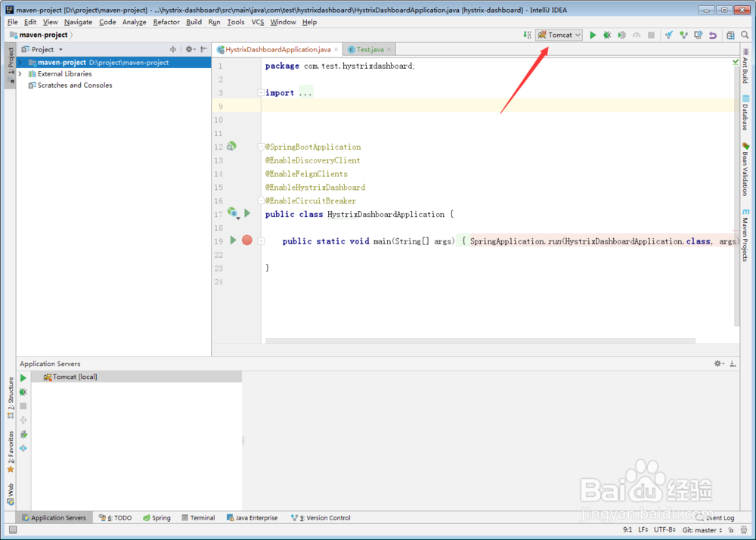
Task: Open the Refactor menu
Action: [x=166, y=22]
